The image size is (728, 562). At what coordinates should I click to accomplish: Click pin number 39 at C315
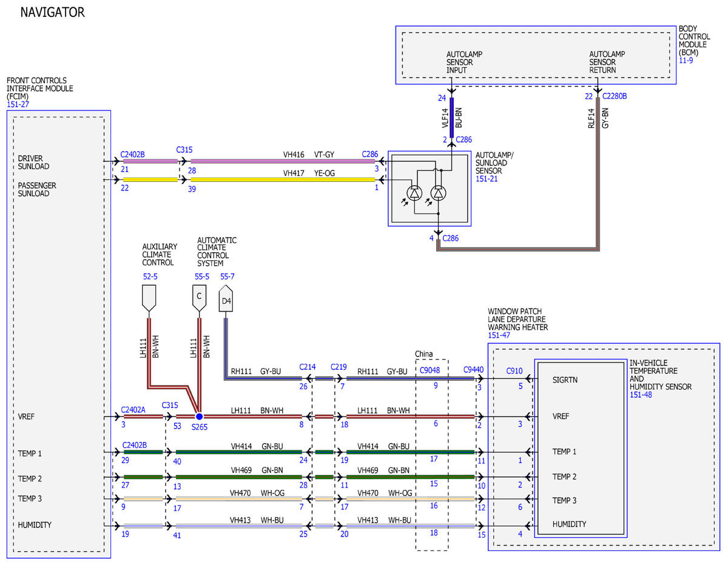point(192,189)
